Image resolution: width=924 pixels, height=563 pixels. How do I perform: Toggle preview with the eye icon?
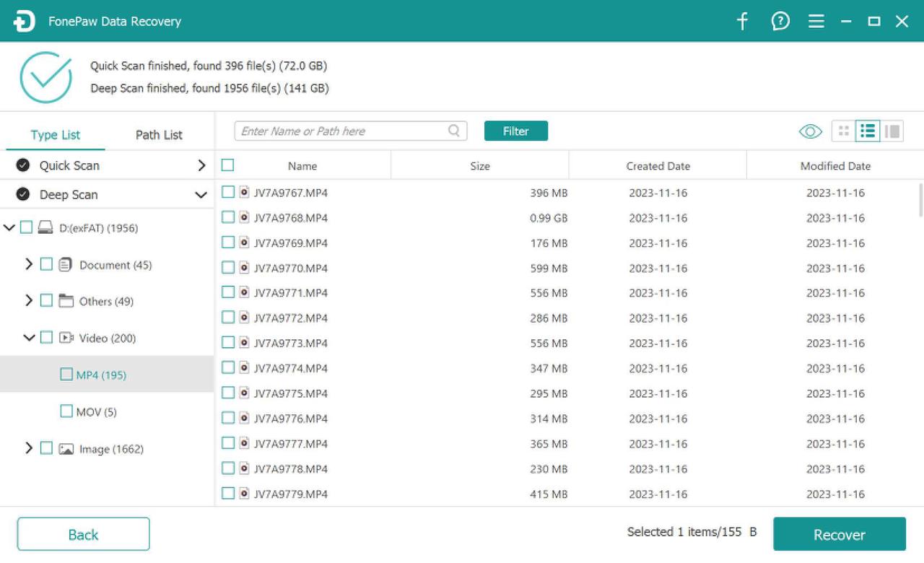pyautogui.click(x=811, y=131)
